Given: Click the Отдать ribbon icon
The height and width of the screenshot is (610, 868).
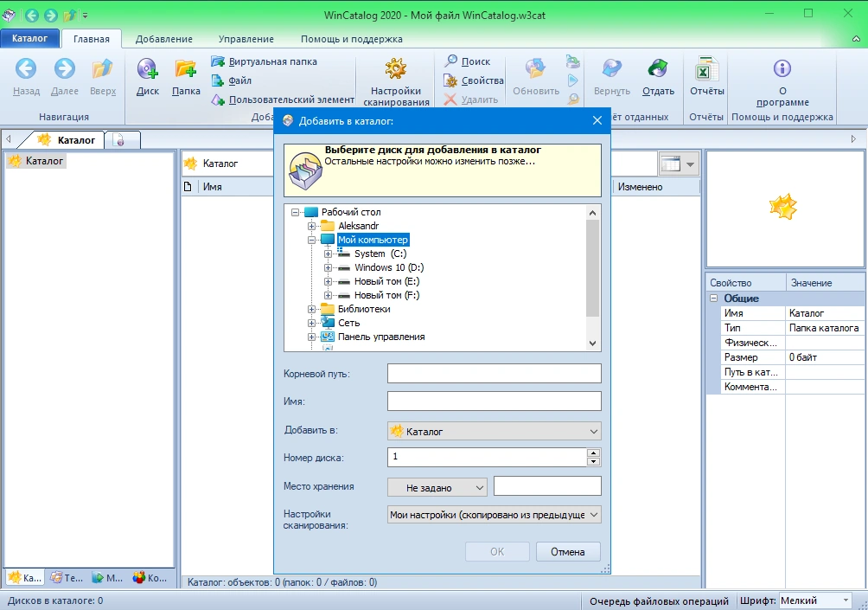Looking at the screenshot, I should (658, 68).
